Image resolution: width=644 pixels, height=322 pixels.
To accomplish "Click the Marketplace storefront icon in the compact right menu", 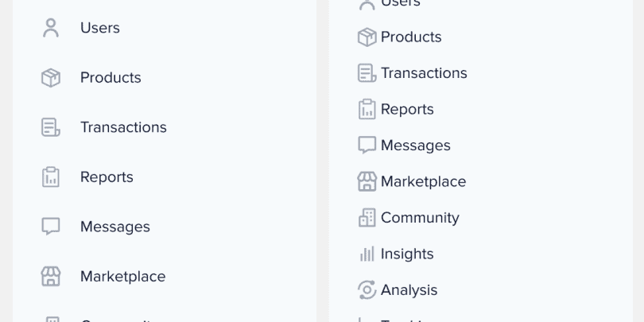I will point(367,181).
